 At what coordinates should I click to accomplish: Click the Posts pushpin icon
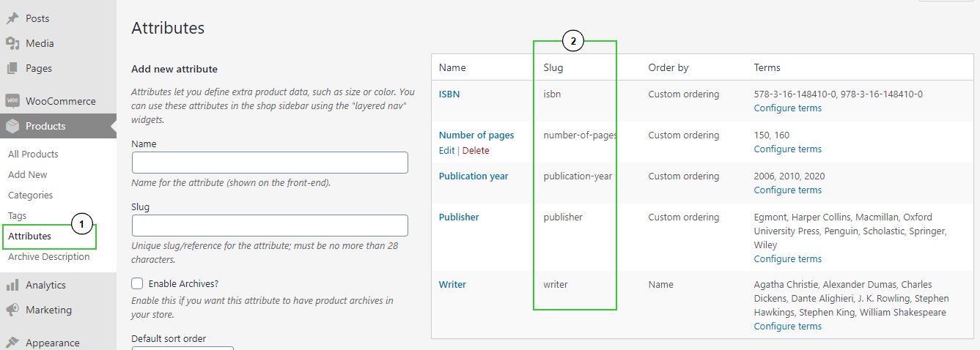tap(12, 18)
